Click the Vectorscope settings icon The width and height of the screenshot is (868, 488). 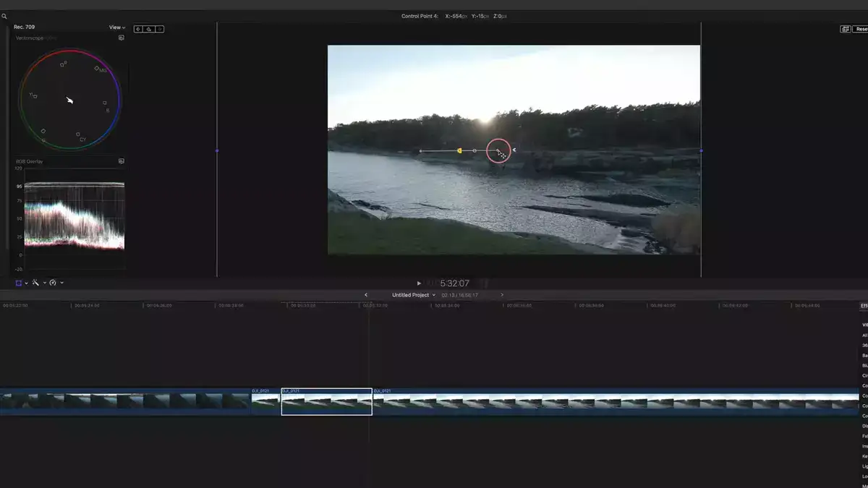[x=122, y=38]
